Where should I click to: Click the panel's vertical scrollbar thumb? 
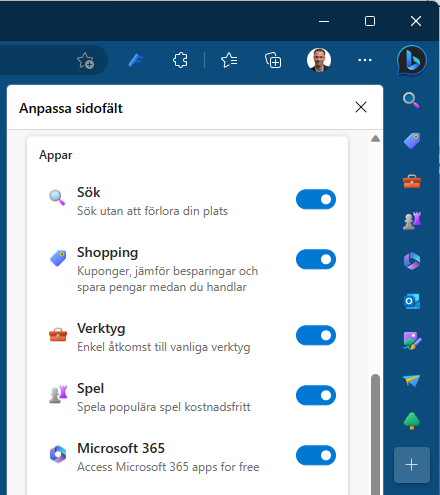pyautogui.click(x=376, y=434)
